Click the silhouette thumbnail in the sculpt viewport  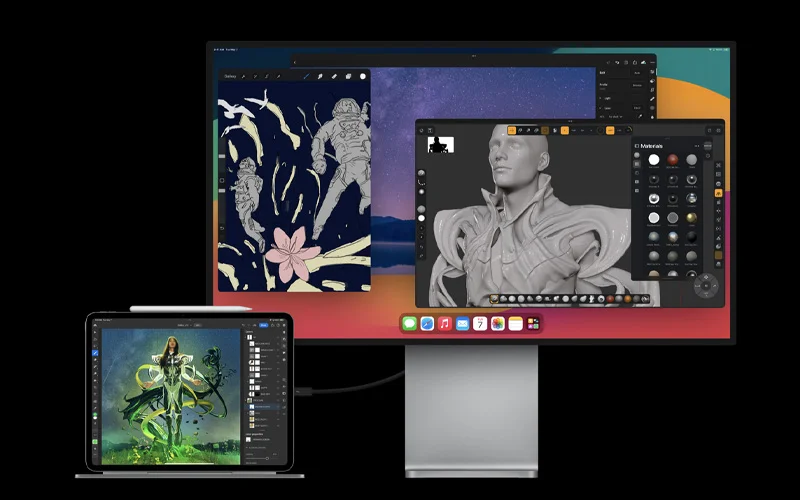(440, 144)
